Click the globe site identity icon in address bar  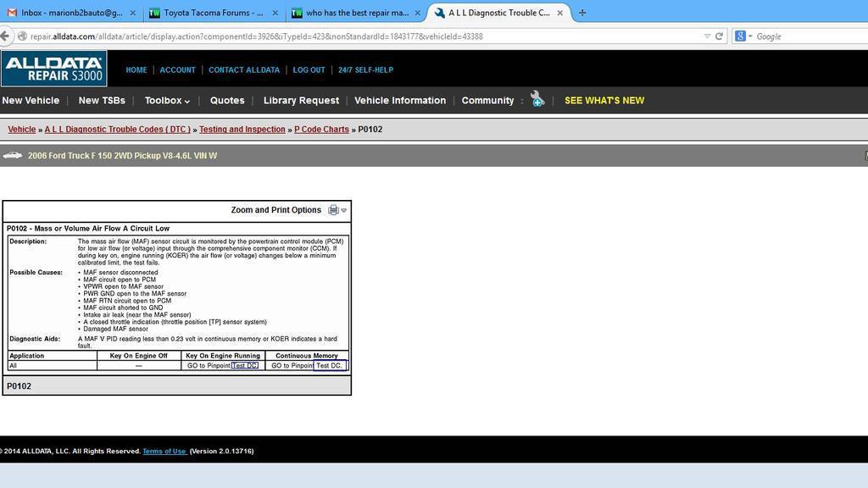pos(22,36)
